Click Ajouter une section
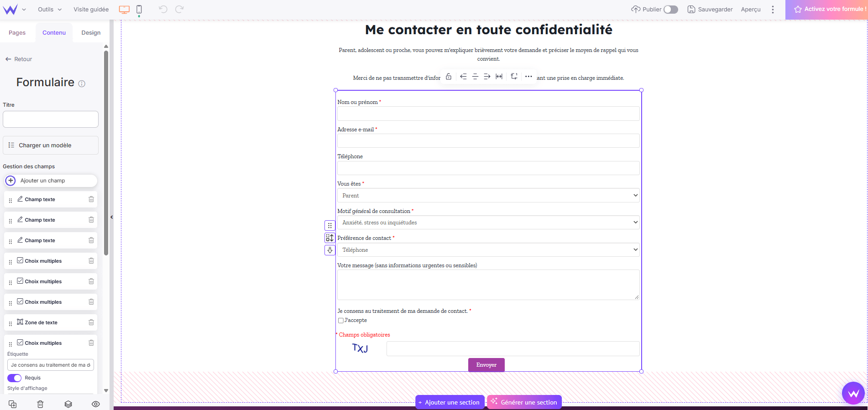The height and width of the screenshot is (410, 868). click(450, 402)
